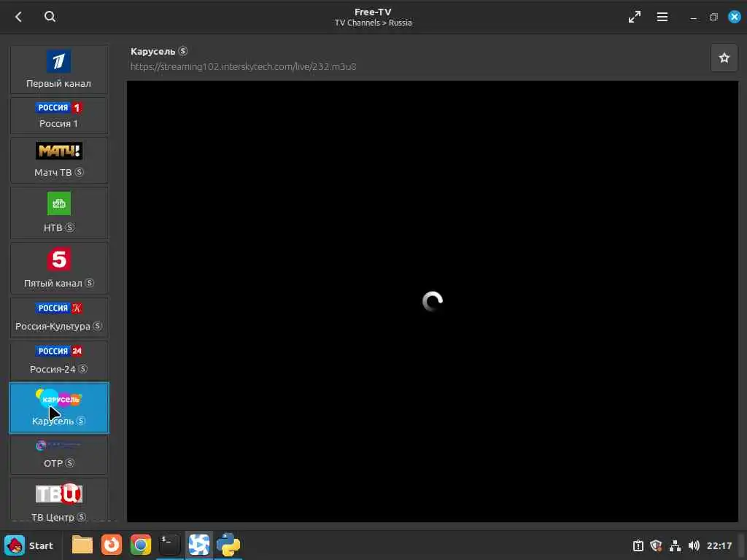The width and height of the screenshot is (747, 560).
Task: Open the volume tray icon
Action: click(x=694, y=545)
